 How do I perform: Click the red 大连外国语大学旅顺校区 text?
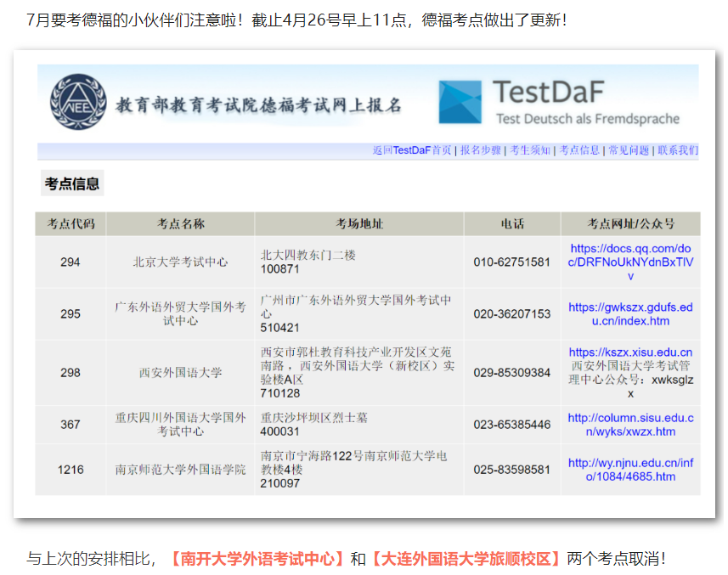(466, 558)
